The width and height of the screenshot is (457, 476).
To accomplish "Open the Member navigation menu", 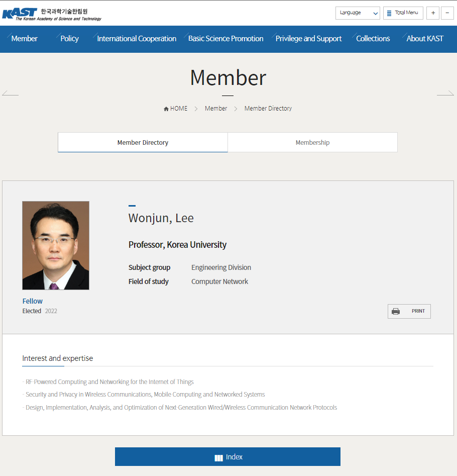I will click(x=24, y=39).
